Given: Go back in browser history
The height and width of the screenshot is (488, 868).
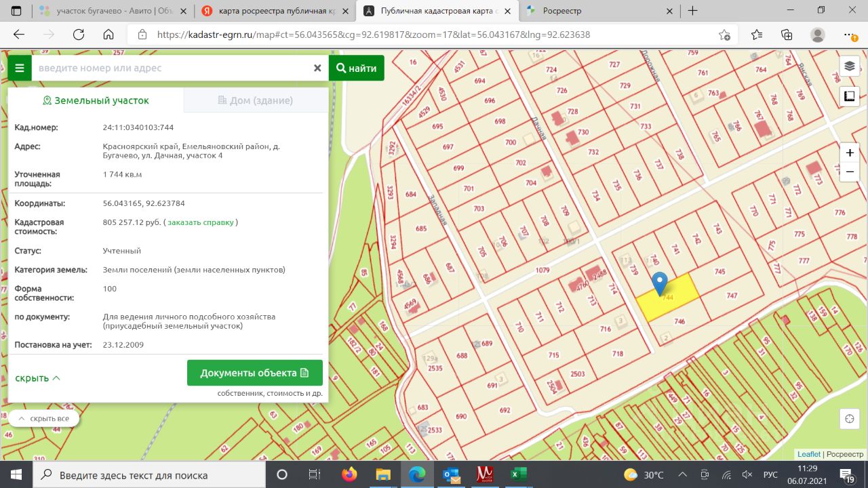Looking at the screenshot, I should pyautogui.click(x=19, y=35).
